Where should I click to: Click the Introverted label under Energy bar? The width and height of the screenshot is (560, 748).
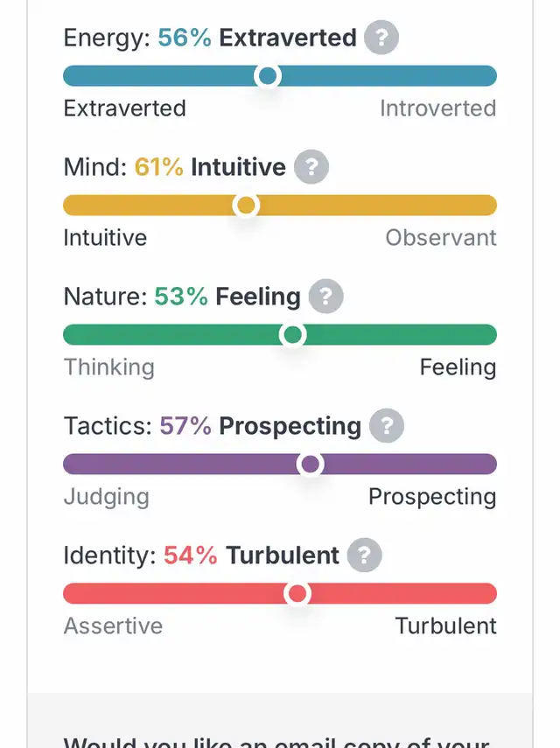tap(437, 108)
